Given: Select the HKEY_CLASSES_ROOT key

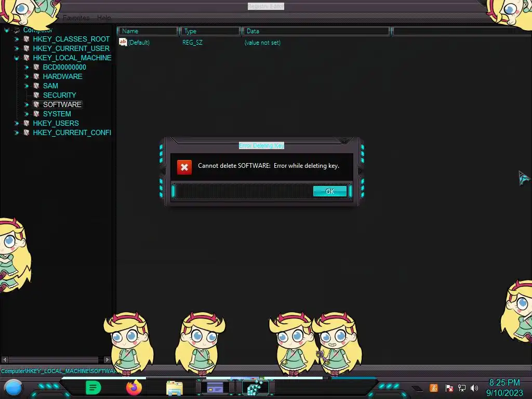Looking at the screenshot, I should tap(71, 39).
